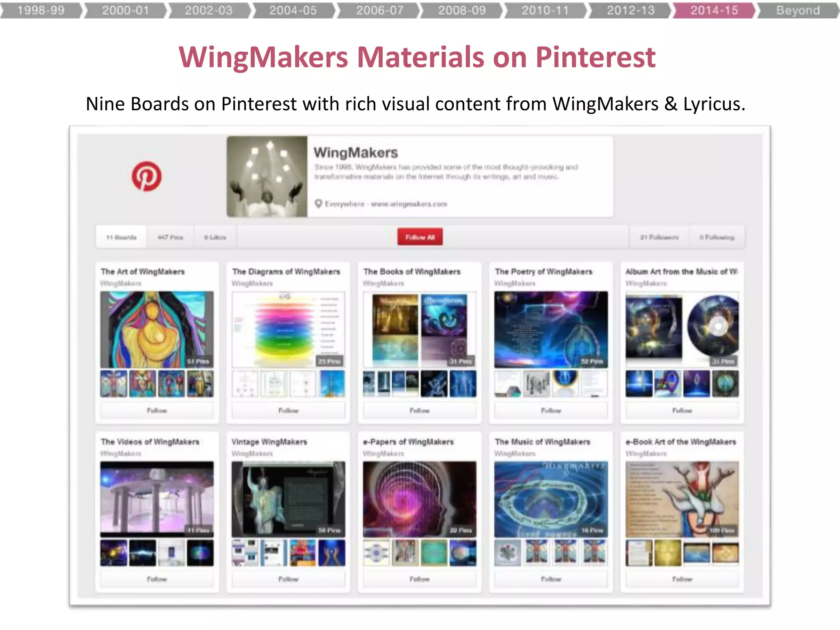Select the 0 Likes tab

(215, 237)
